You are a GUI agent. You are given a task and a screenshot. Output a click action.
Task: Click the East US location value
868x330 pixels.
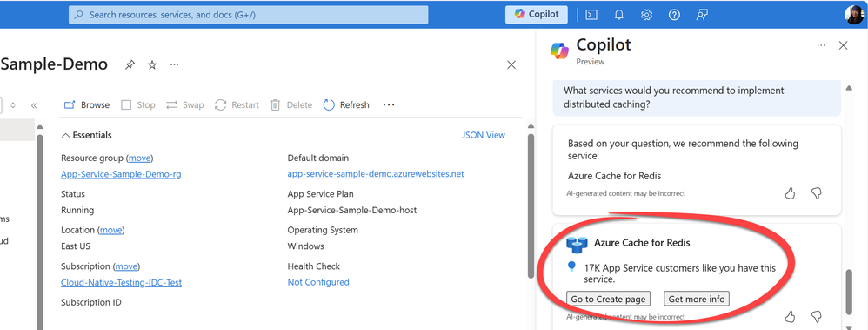pyautogui.click(x=76, y=246)
